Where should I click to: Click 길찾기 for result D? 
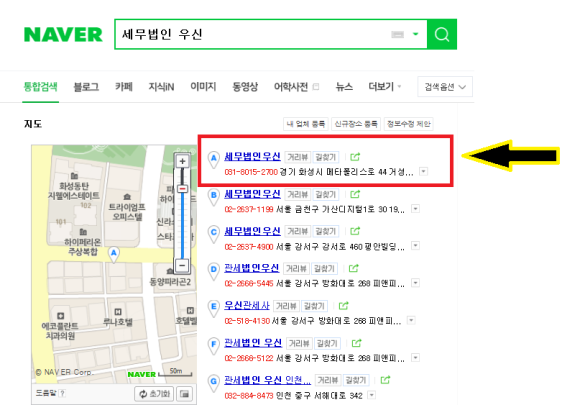(324, 269)
